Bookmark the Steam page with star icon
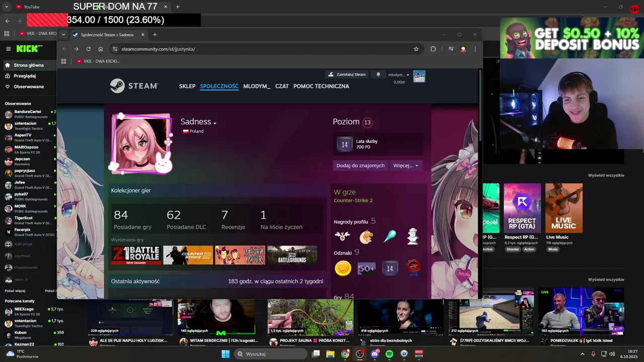 tap(416, 49)
